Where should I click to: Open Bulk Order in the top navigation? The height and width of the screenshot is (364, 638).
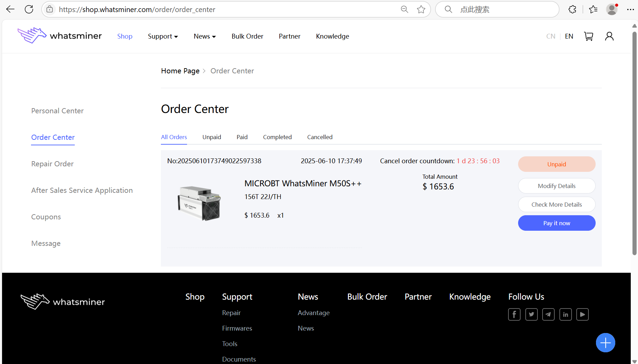click(247, 36)
